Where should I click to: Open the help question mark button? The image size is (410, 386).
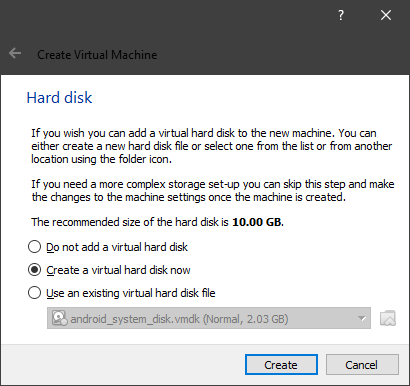point(341,15)
